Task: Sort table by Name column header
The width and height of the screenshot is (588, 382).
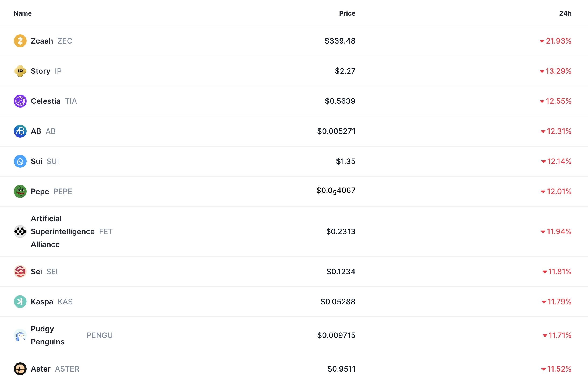Action: pyautogui.click(x=23, y=13)
